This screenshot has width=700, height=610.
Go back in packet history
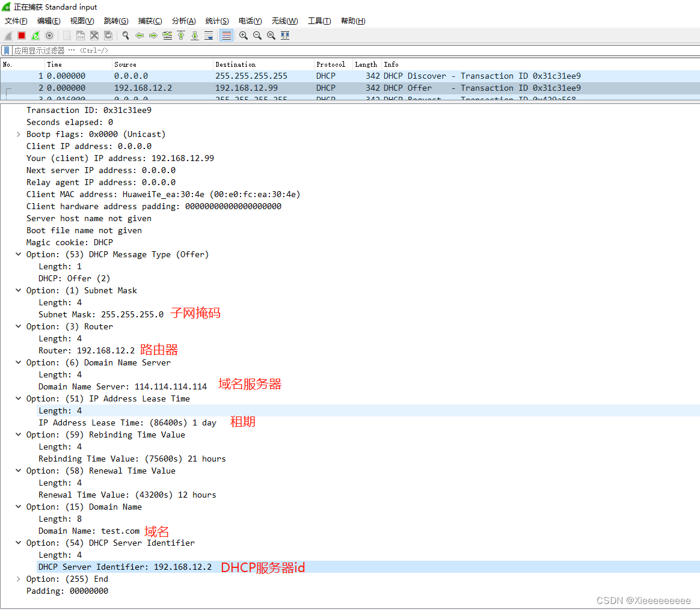click(139, 35)
